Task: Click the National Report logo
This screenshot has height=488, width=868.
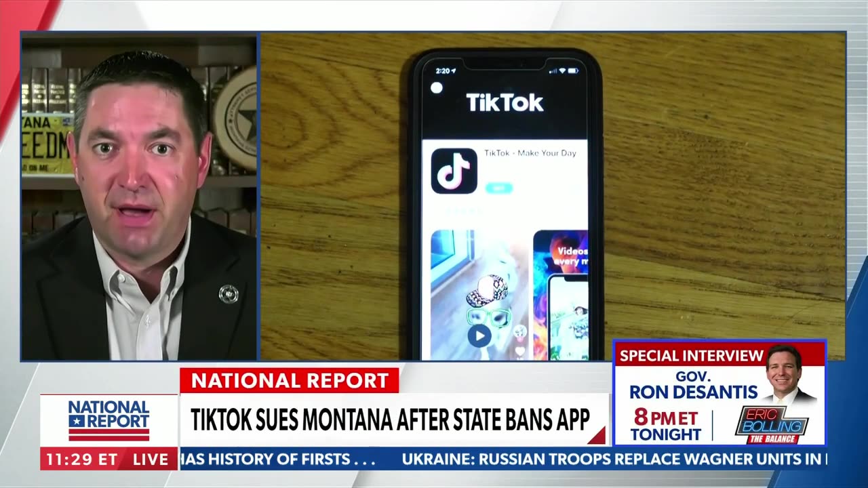Action: pos(108,420)
